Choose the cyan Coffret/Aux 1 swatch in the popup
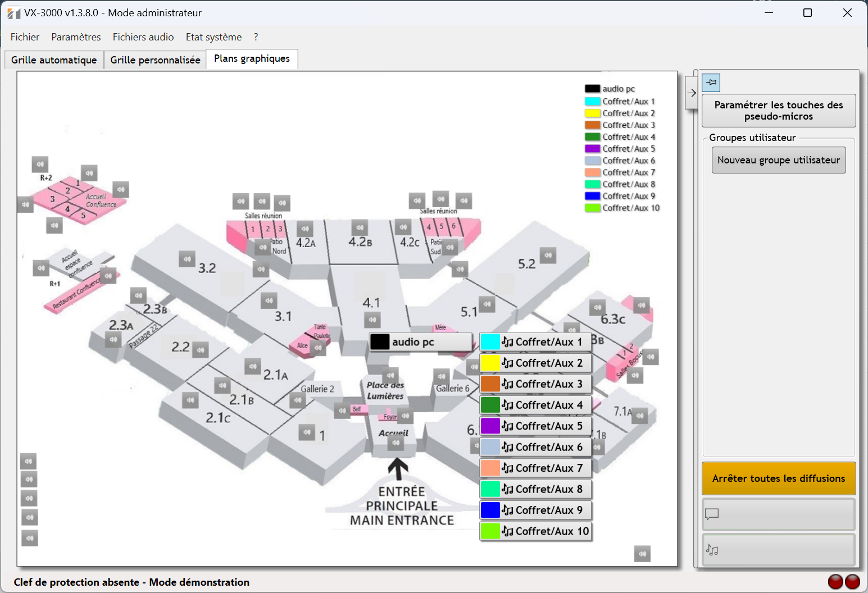The image size is (868, 593). tap(490, 342)
